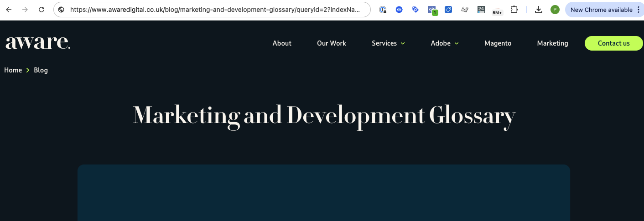
Task: Click the browser forward arrow
Action: tap(25, 10)
